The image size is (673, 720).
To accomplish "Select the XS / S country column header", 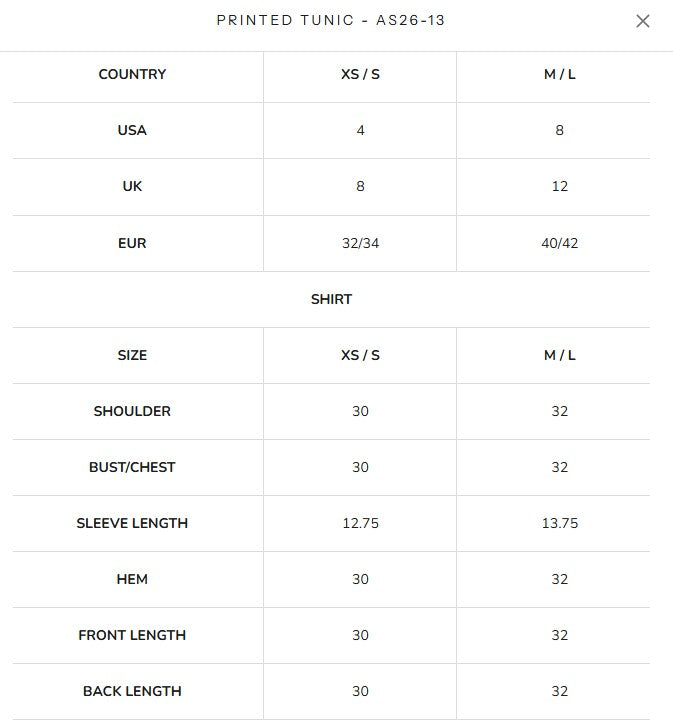I will (360, 74).
